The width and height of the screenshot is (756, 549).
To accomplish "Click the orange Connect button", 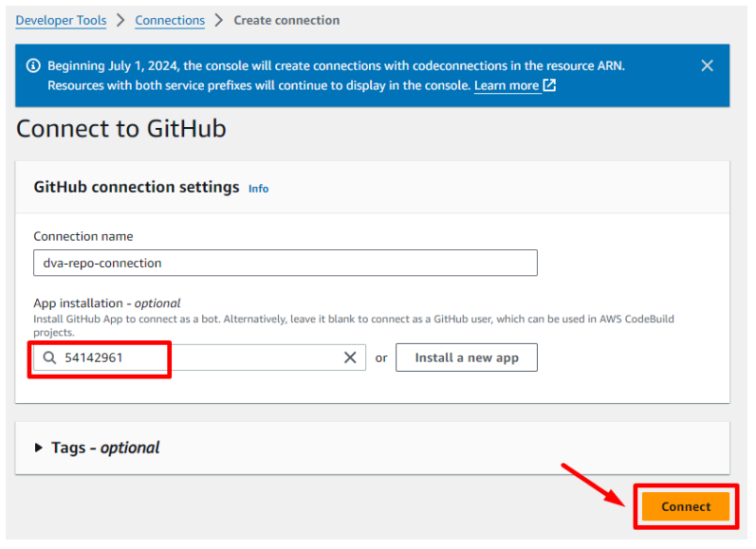I will pyautogui.click(x=686, y=506).
